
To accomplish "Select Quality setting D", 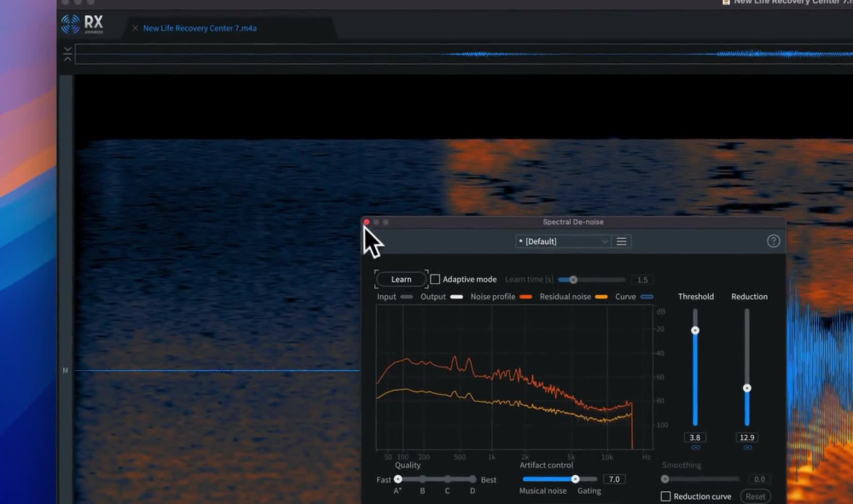I will [473, 479].
